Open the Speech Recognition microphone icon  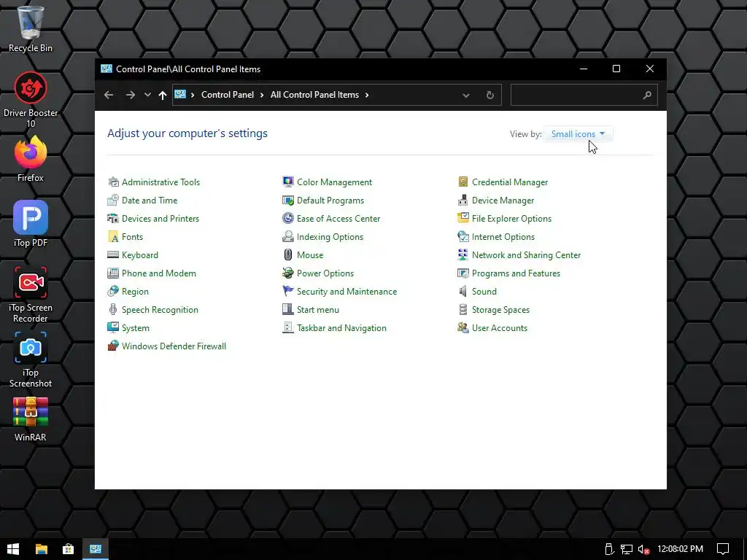(113, 309)
